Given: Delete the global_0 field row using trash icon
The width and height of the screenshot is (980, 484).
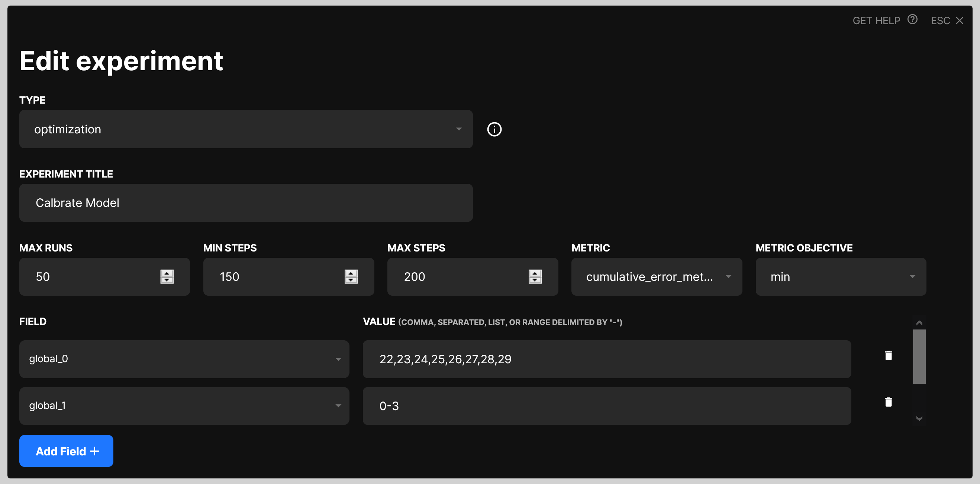Looking at the screenshot, I should (x=889, y=355).
